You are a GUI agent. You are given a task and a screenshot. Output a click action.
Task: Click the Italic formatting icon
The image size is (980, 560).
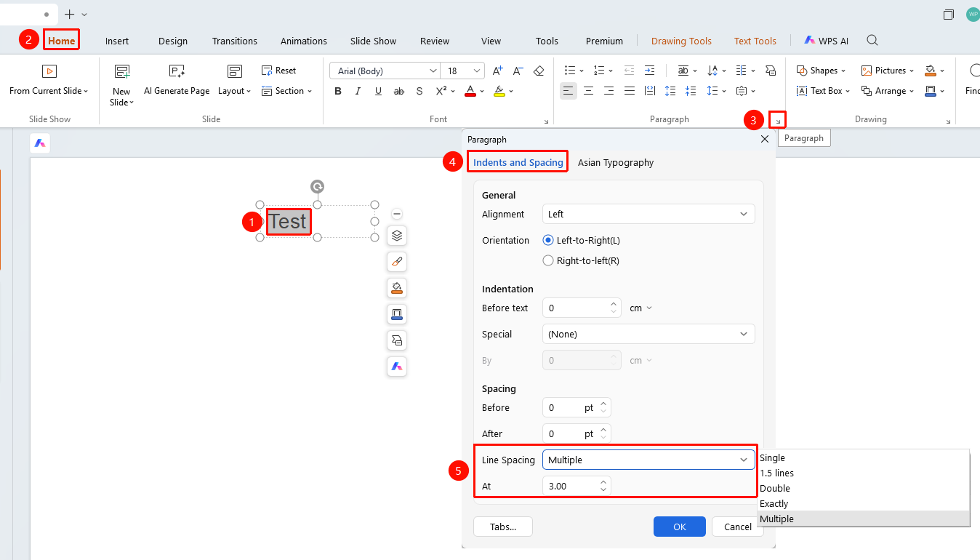(358, 91)
